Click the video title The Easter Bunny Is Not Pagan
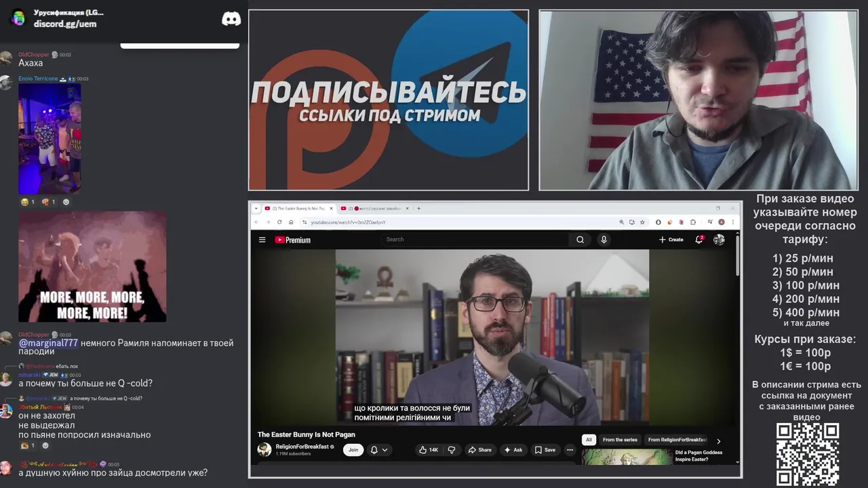868x488 pixels. pos(306,434)
